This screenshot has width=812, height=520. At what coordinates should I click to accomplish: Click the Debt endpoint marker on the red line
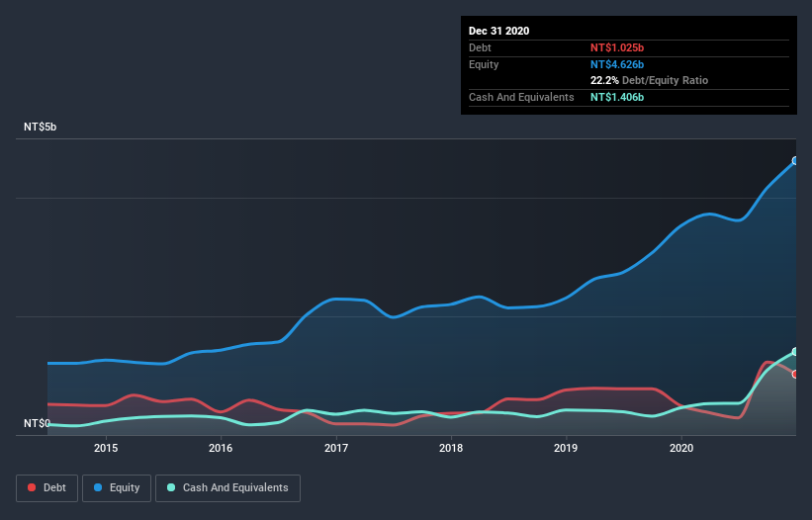click(x=796, y=374)
